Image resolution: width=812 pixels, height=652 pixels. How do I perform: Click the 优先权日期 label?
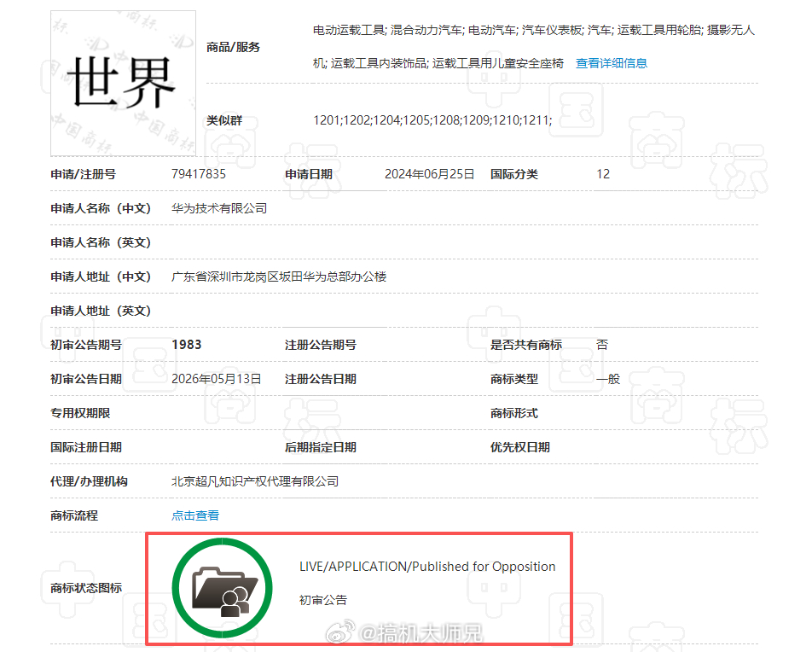[520, 447]
